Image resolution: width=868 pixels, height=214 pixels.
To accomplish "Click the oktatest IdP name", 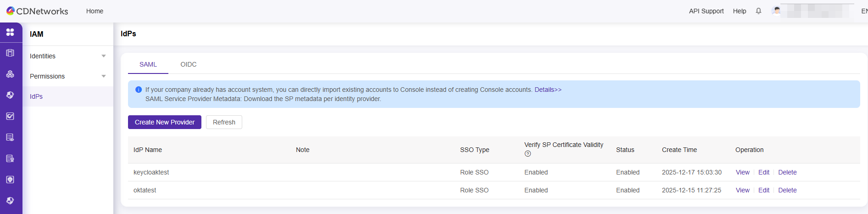I will point(145,190).
